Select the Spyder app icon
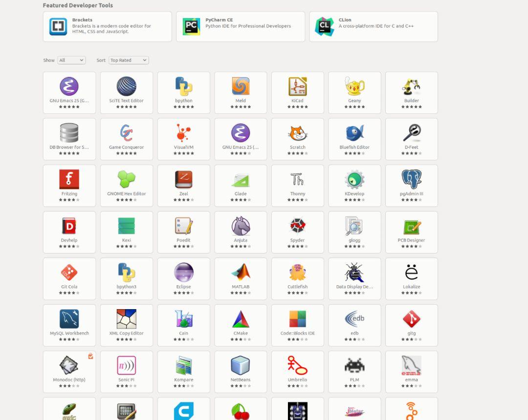Viewport: 528px width, 420px height. tap(297, 226)
